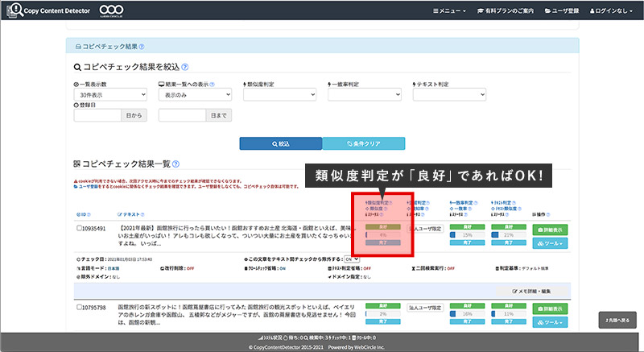
Task: Click the blue 絞込 filter button
Action: pos(280,143)
